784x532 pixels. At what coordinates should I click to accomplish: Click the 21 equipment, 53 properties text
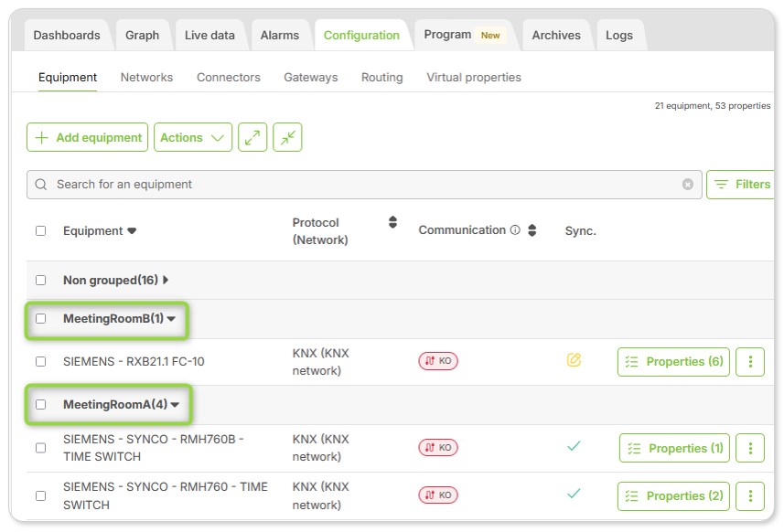713,106
